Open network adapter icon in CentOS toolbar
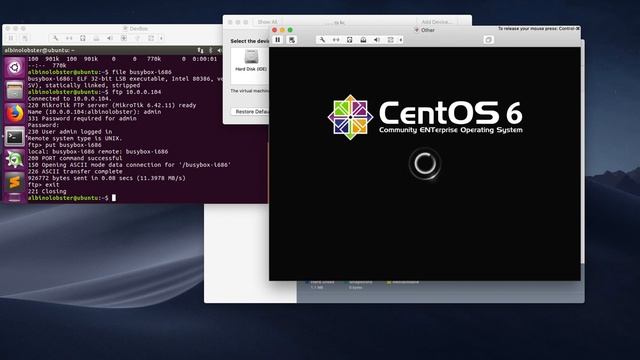Viewport: 640px width, 360px height. point(336,40)
